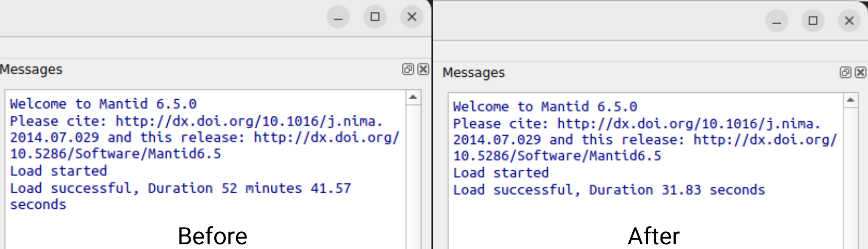Click the "Duration 52 minutes 41.57" log line
This screenshot has height=249, width=868.
[x=180, y=188]
